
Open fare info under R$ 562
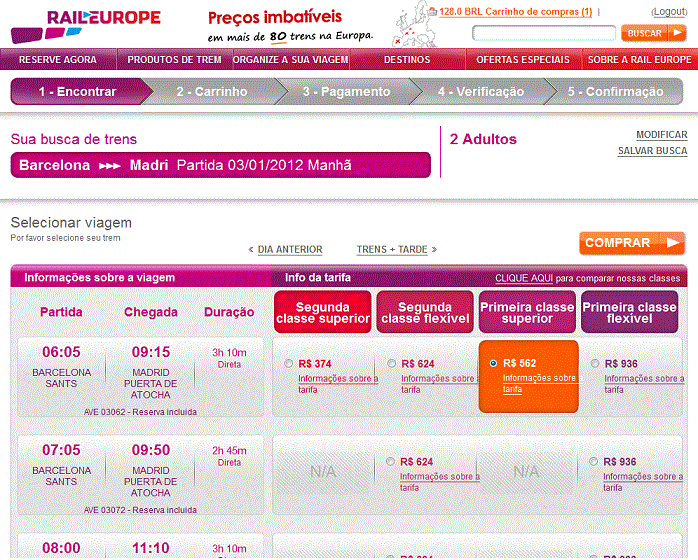(x=539, y=383)
